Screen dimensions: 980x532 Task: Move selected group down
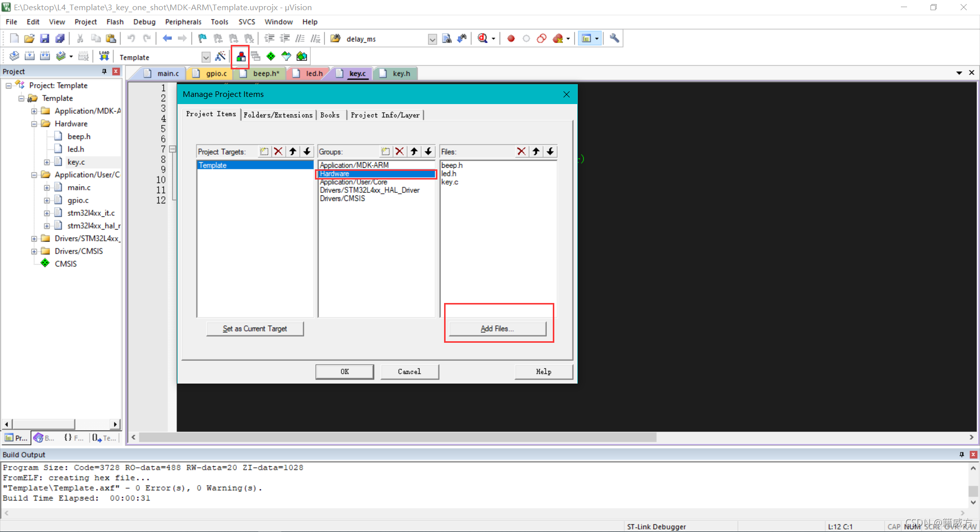(x=428, y=151)
